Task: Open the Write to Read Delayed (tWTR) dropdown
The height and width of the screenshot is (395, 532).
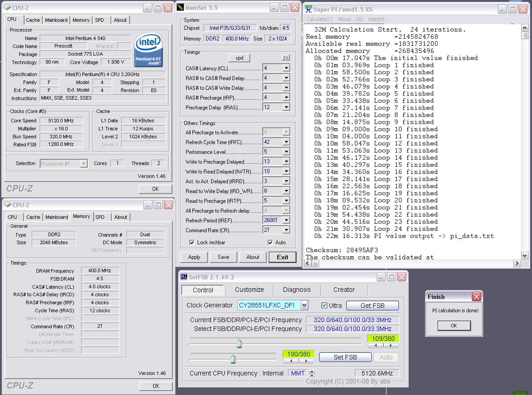Action: (286, 172)
